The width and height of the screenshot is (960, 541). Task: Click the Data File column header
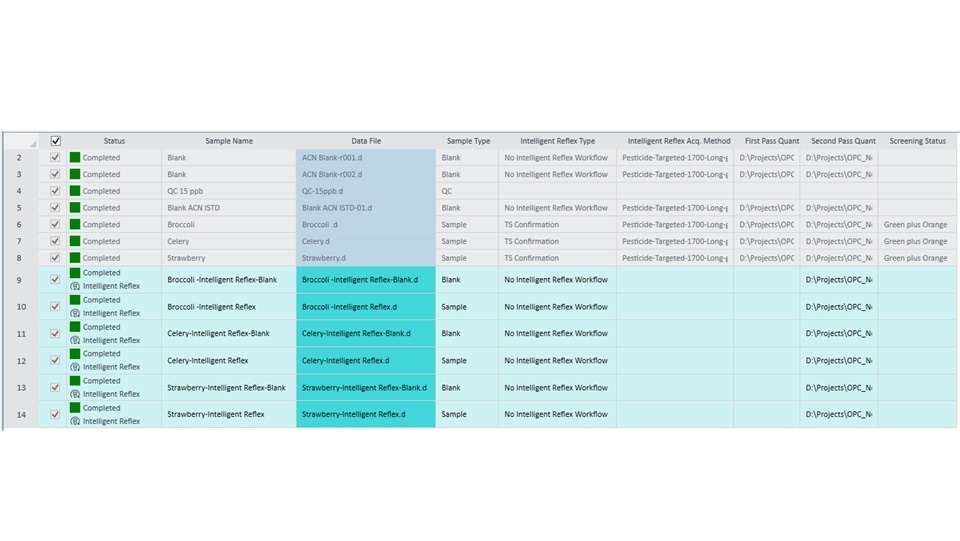(x=366, y=141)
